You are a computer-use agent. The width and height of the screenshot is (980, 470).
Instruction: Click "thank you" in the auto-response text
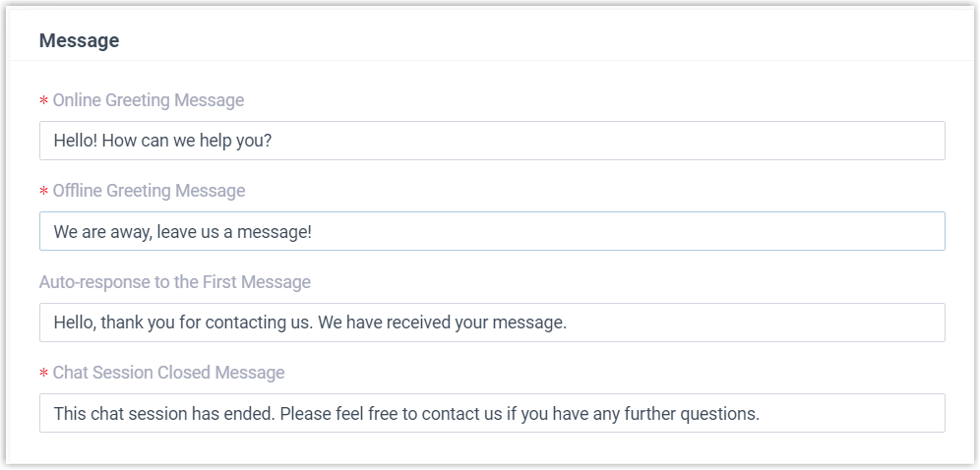[x=137, y=323]
